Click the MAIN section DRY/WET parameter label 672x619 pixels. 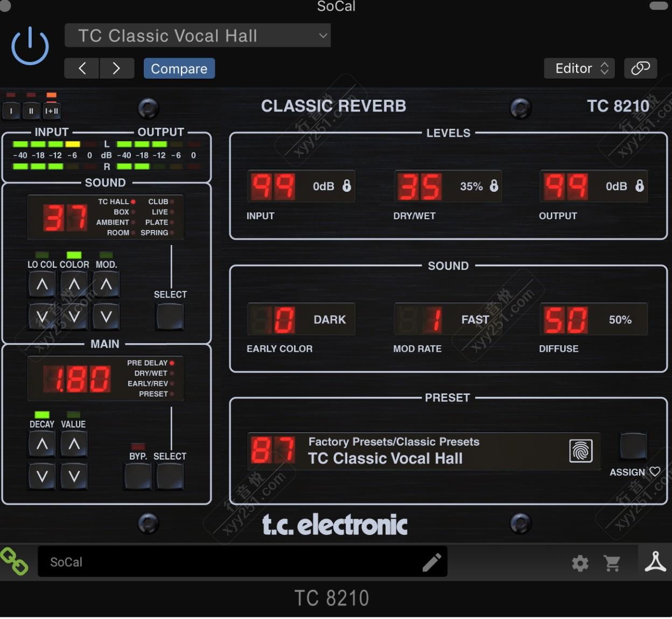151,373
